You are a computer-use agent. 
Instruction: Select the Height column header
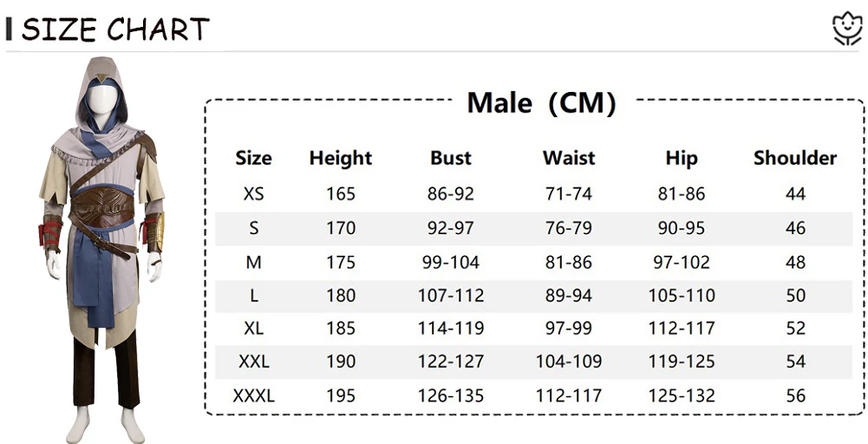coord(340,159)
